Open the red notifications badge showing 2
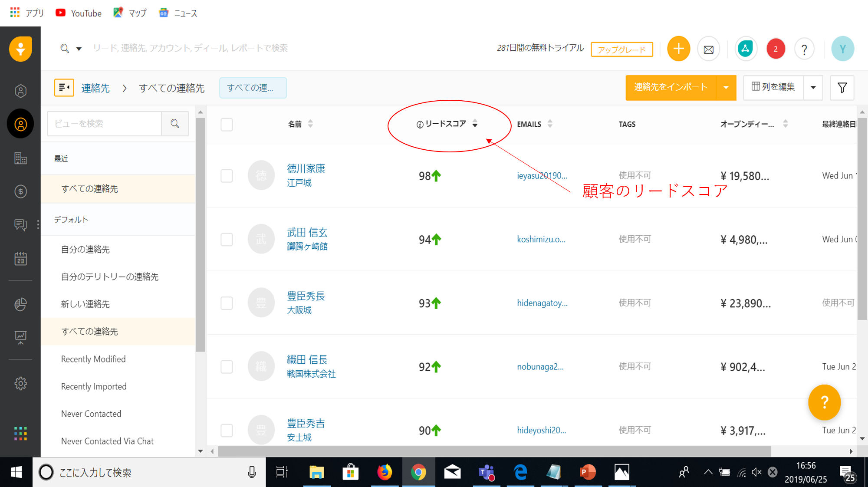This screenshot has width=868, height=487. click(775, 49)
